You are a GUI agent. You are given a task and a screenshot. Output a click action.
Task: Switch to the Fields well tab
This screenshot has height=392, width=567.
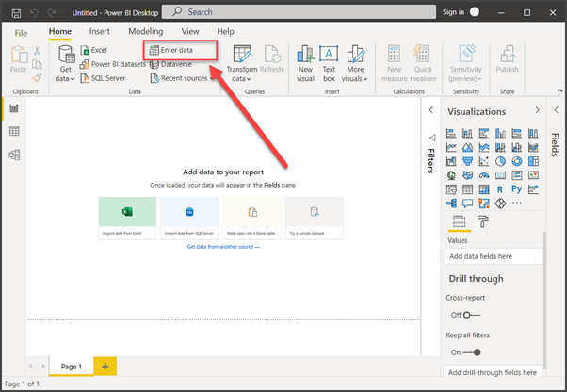tap(460, 220)
